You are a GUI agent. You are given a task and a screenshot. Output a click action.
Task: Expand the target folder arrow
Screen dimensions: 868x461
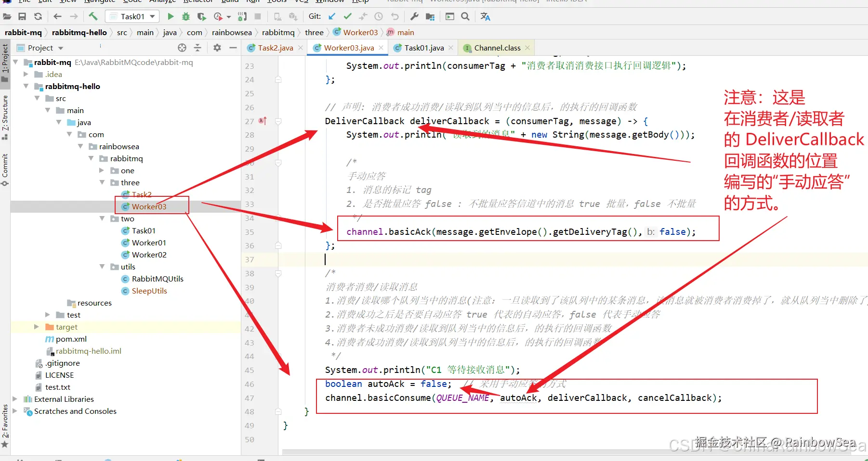[x=37, y=327]
